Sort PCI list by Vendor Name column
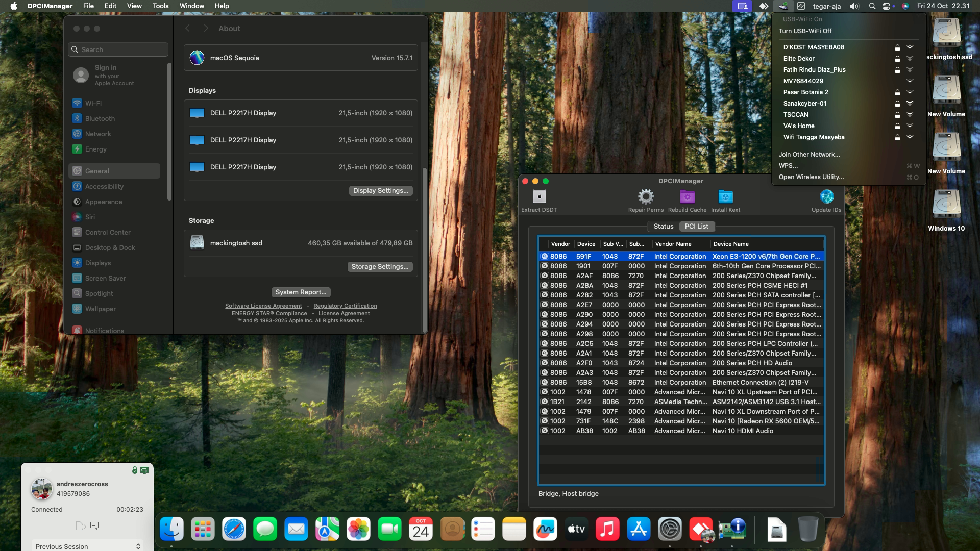980x551 pixels. pos(681,244)
